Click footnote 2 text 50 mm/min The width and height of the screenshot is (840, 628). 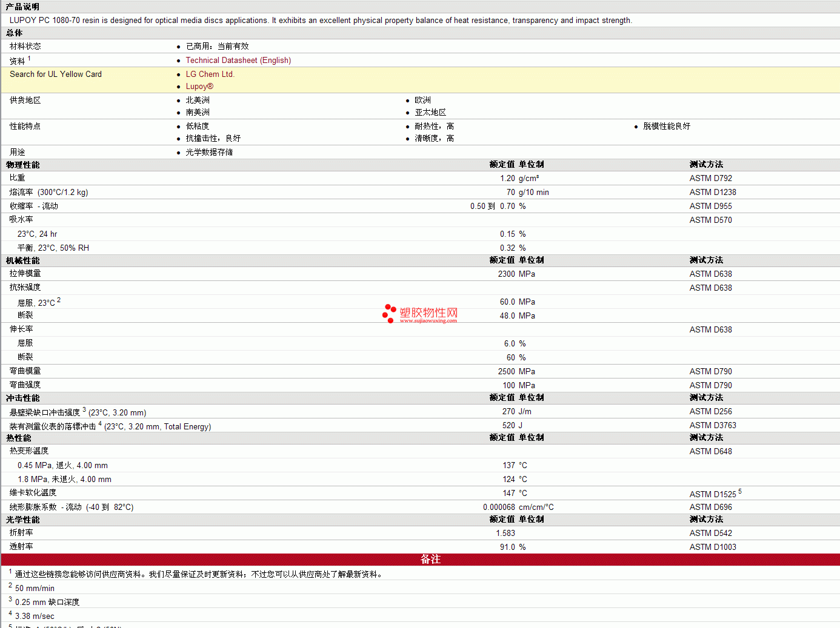pyautogui.click(x=35, y=589)
